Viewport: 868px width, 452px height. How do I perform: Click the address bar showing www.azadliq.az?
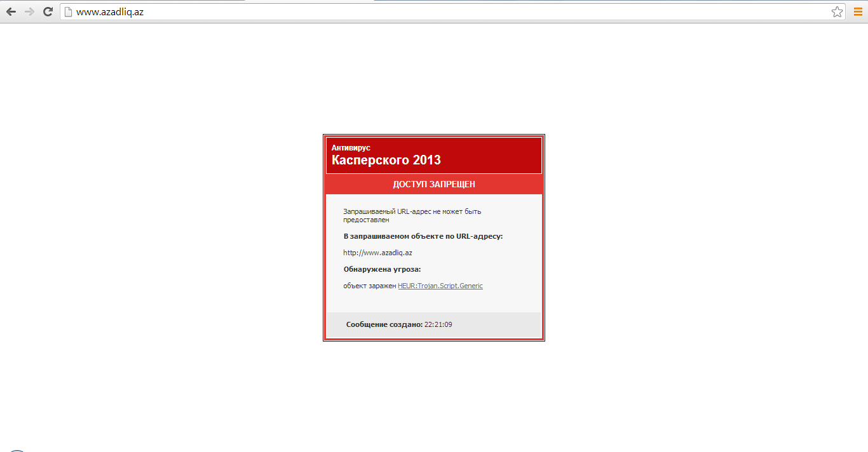click(452, 11)
